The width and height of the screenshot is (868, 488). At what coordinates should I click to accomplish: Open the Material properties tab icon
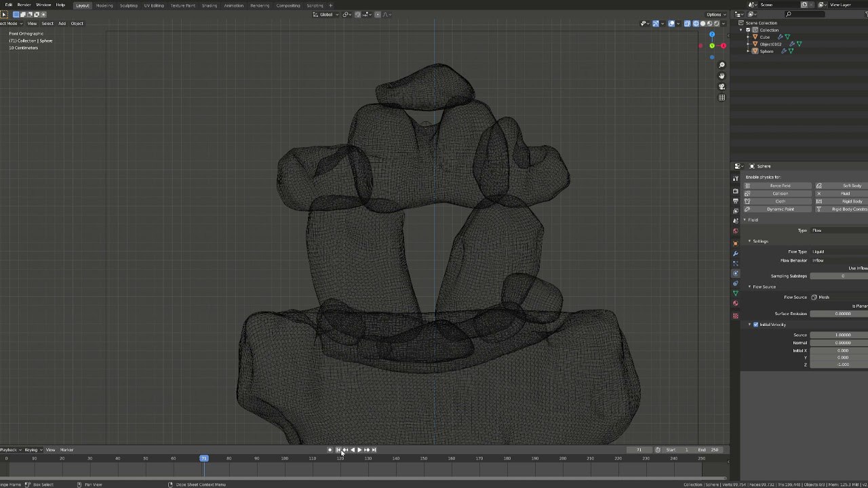(736, 303)
